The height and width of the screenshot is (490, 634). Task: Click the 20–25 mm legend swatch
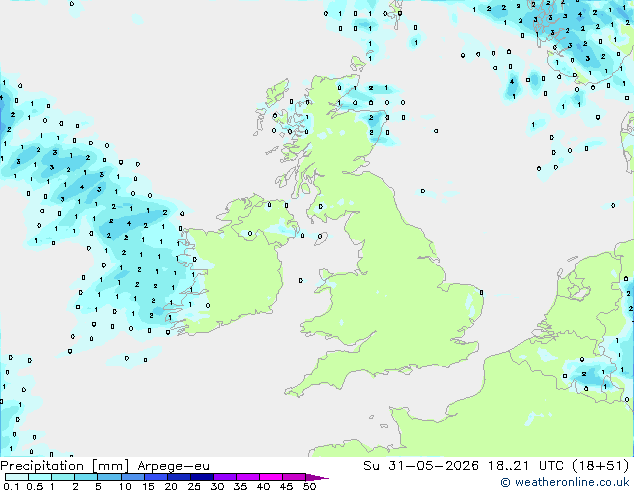179,477
